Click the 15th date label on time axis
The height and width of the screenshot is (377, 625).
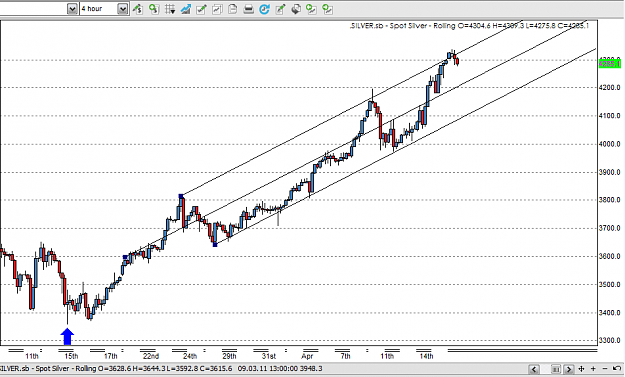(x=71, y=356)
